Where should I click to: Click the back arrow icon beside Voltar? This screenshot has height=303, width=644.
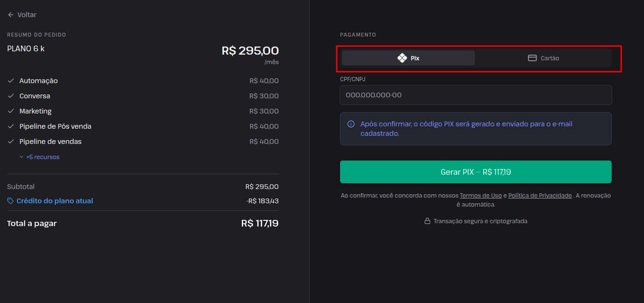click(x=10, y=15)
